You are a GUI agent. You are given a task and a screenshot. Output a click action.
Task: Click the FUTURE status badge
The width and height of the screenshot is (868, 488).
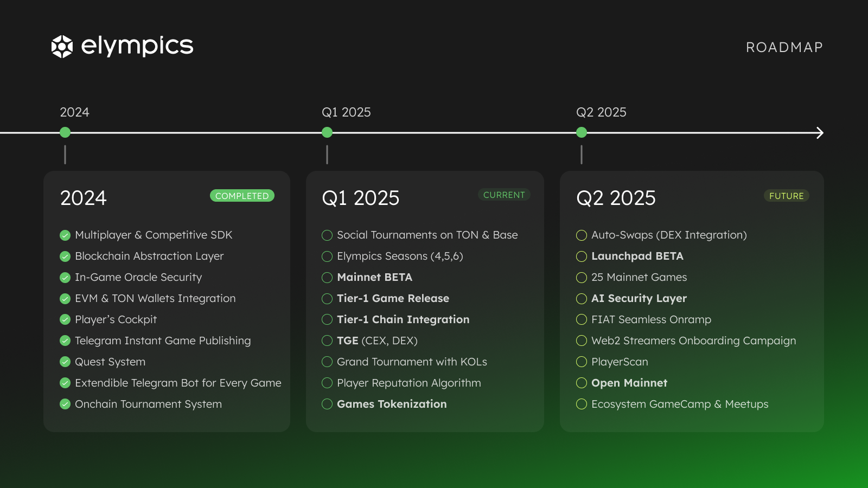[x=787, y=196]
